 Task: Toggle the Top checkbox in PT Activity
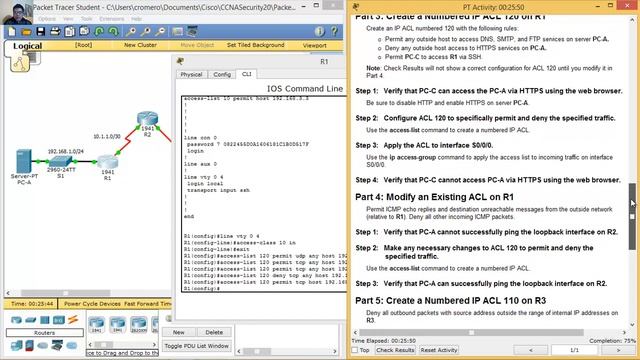(x=355, y=350)
